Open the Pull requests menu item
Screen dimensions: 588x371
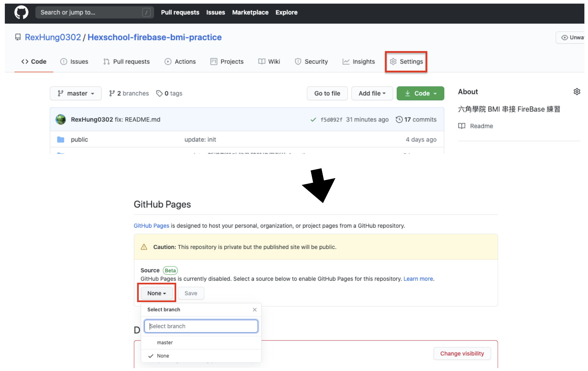180,12
